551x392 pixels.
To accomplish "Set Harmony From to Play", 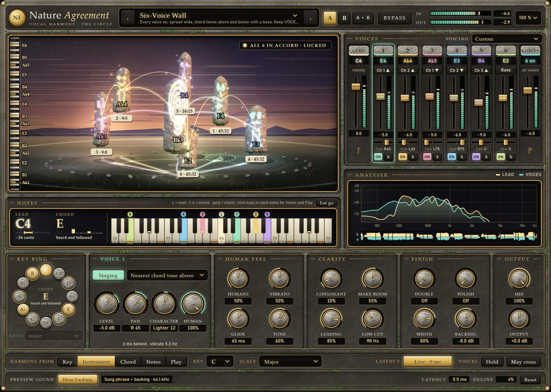I will click(x=176, y=361).
